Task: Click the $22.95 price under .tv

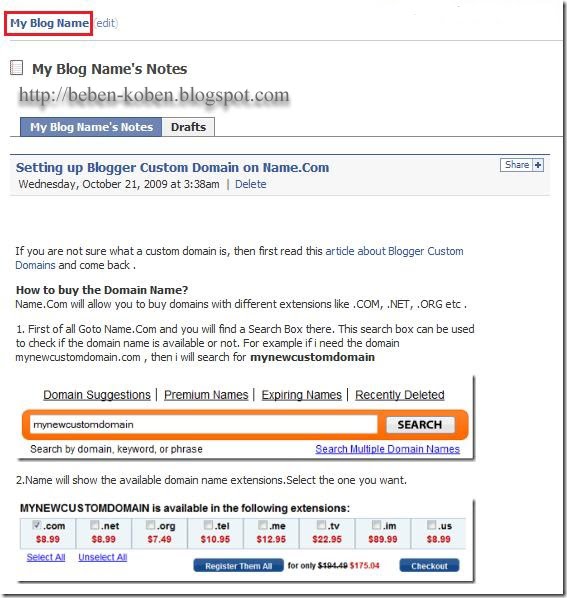Action: 327,539
